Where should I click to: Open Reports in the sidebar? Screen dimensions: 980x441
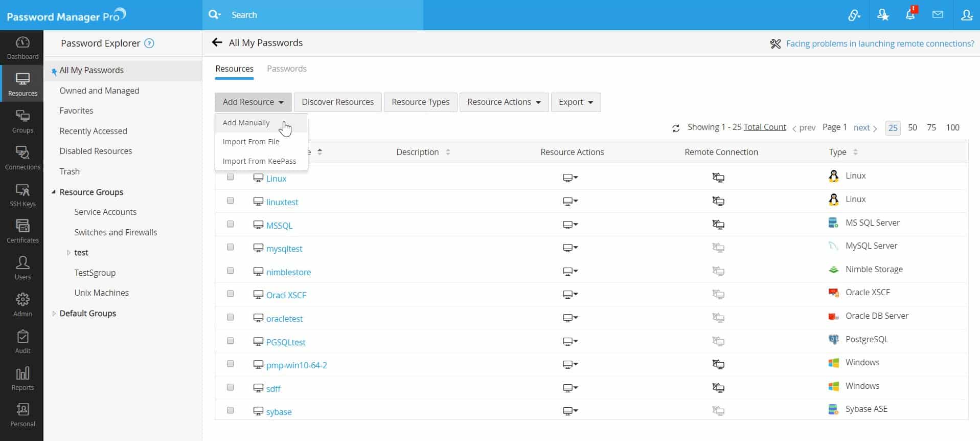[x=22, y=379]
